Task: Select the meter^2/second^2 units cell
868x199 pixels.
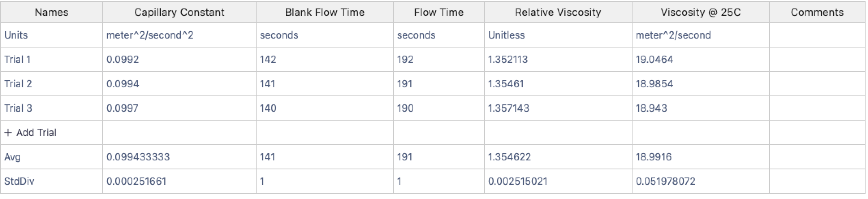Action: [x=150, y=35]
